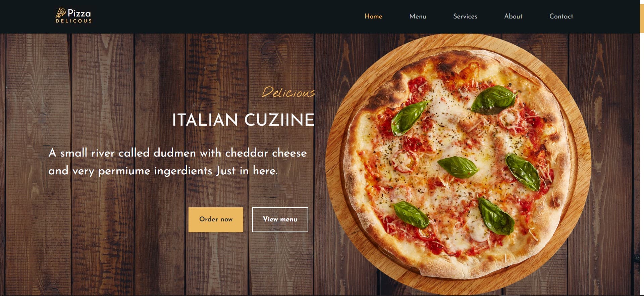Click the pizza slice logo icon
This screenshot has height=296, width=644.
click(60, 13)
